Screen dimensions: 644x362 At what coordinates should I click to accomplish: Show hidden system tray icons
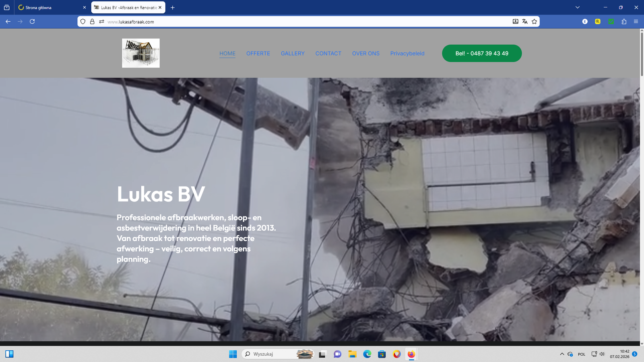tap(562, 354)
